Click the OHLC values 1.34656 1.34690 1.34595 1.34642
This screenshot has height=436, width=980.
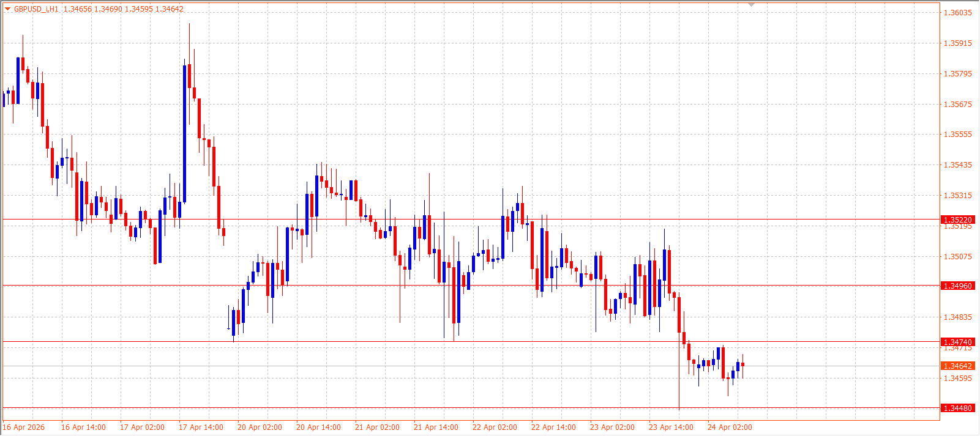coord(123,9)
